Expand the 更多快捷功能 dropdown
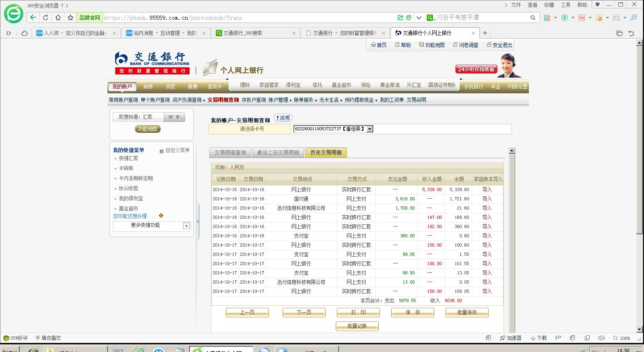The image size is (644, 352). pyautogui.click(x=186, y=226)
